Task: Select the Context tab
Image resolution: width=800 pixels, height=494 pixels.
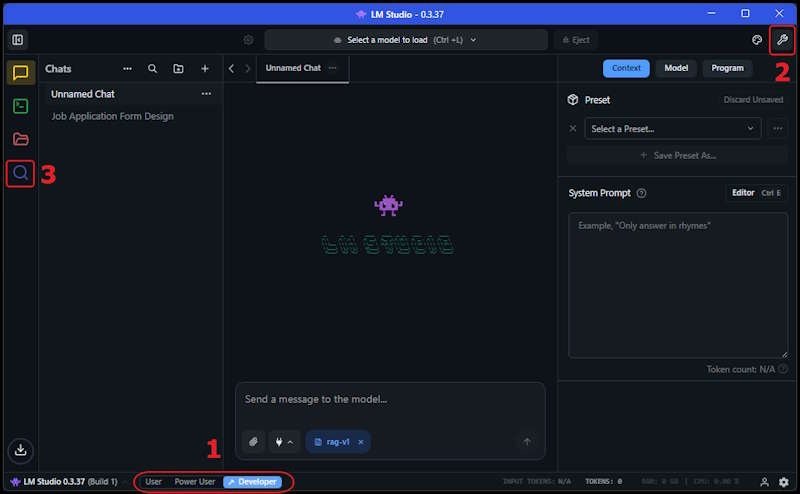Action: coord(626,68)
